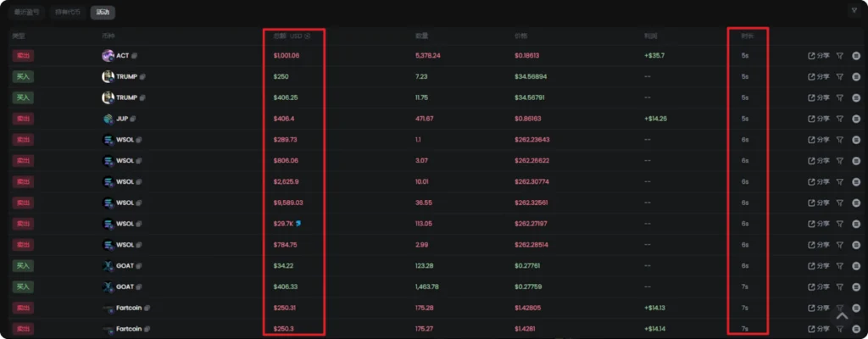The height and width of the screenshot is (339, 868).
Task: Open round menu icon on WSOL $784.75 row
Action: (x=856, y=245)
